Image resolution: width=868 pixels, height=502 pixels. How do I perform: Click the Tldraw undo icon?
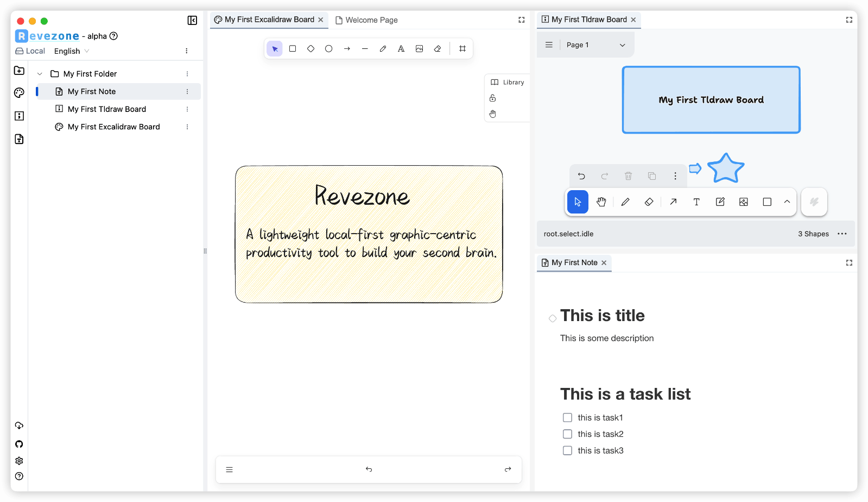point(581,176)
